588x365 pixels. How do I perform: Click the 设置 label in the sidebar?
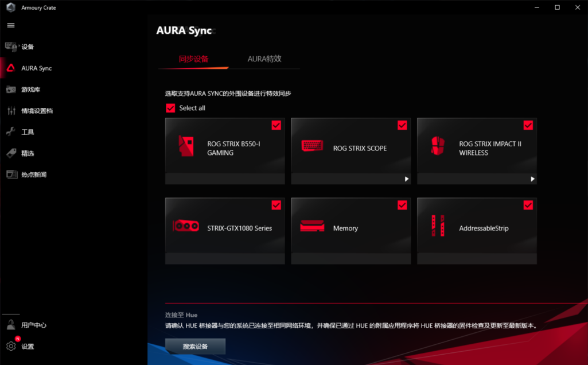click(x=28, y=347)
